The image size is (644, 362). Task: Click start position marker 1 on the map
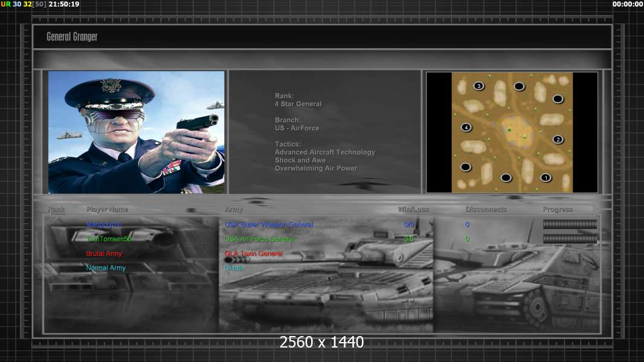546,177
